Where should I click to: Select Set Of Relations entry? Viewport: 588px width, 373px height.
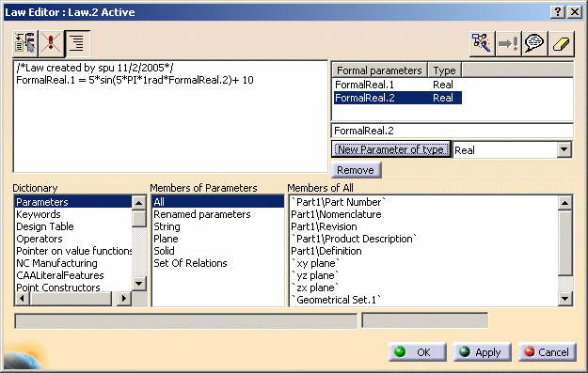(218, 263)
